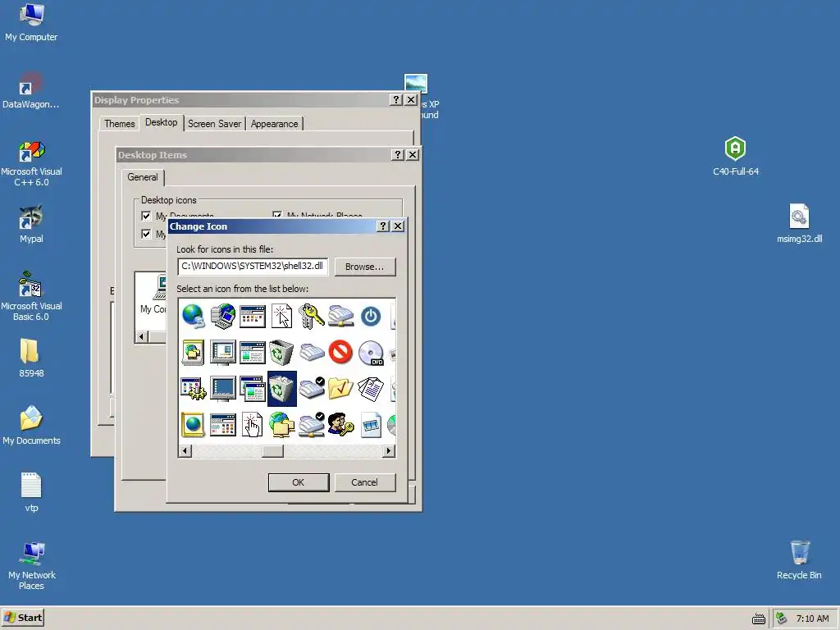Viewport: 840px width, 630px height.
Task: Click the Browse... button
Action: point(365,267)
